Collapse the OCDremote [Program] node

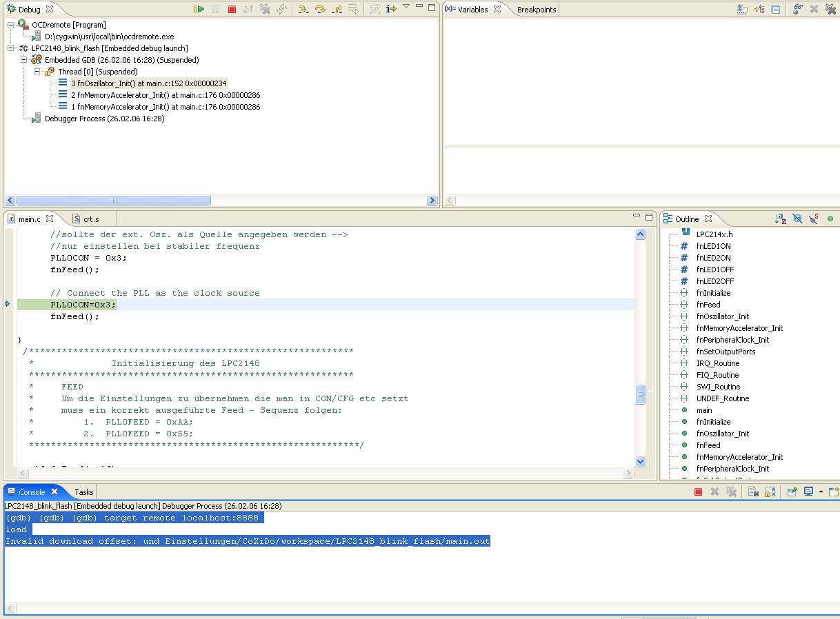[x=11, y=25]
